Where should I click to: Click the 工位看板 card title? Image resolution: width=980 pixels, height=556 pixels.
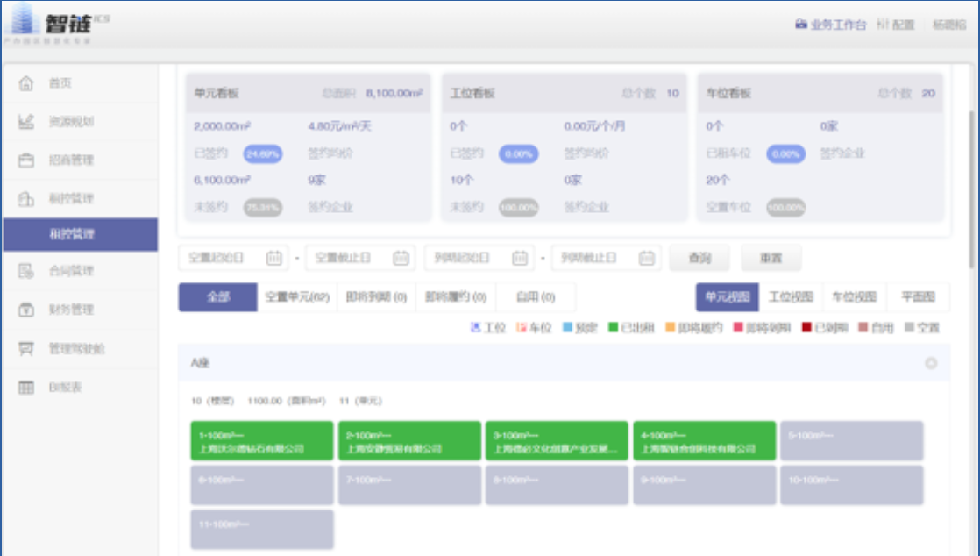point(472,93)
